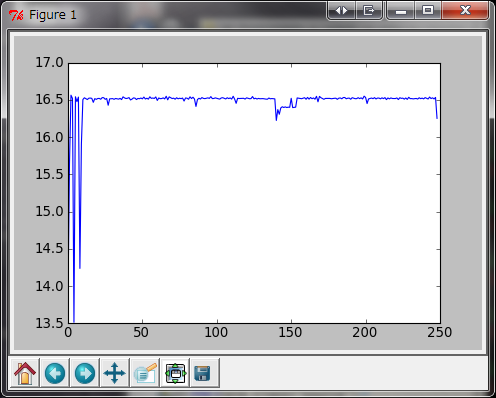Activate the Zoom to rectangle tool
Viewport: 496px width, 398px height.
coord(145,373)
